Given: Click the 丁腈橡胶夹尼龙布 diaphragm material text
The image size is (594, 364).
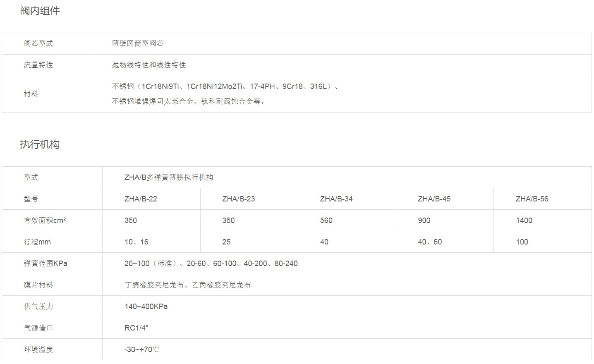Looking at the screenshot, I should 154,285.
